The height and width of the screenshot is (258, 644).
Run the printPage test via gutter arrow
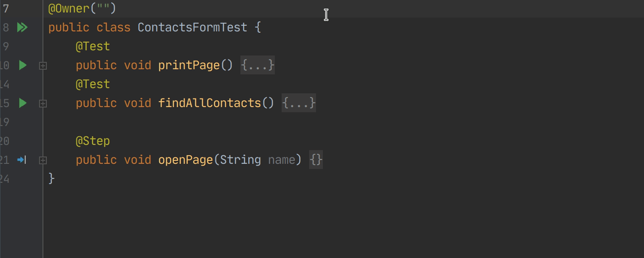pos(23,65)
